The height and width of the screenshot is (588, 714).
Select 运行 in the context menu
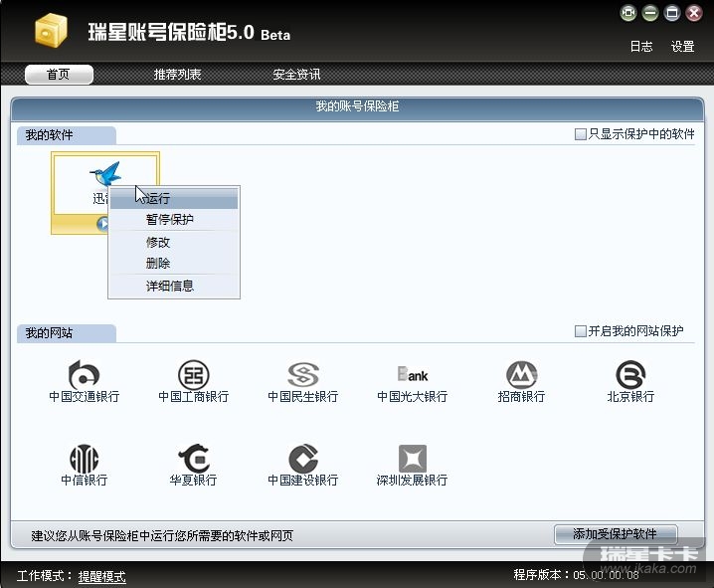pos(174,199)
